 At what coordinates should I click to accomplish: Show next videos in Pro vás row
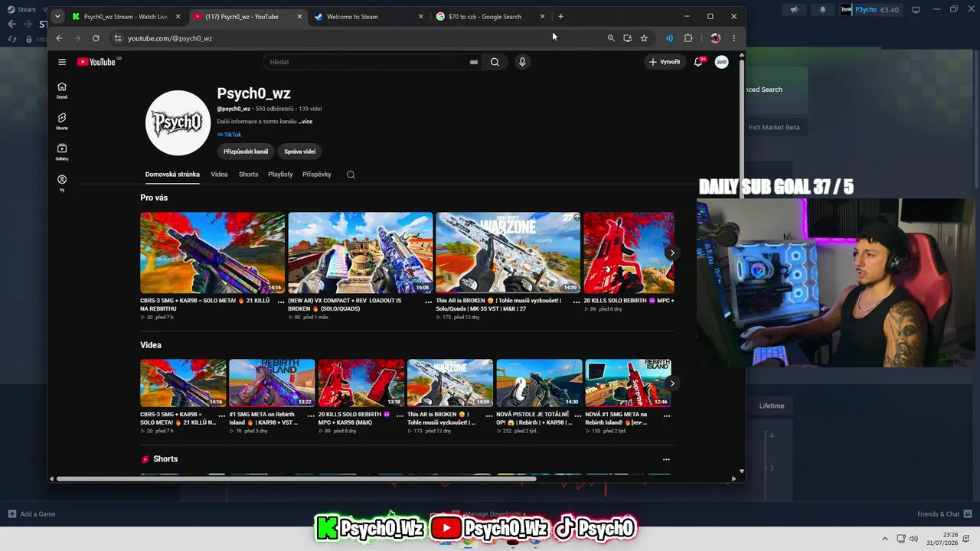point(672,253)
